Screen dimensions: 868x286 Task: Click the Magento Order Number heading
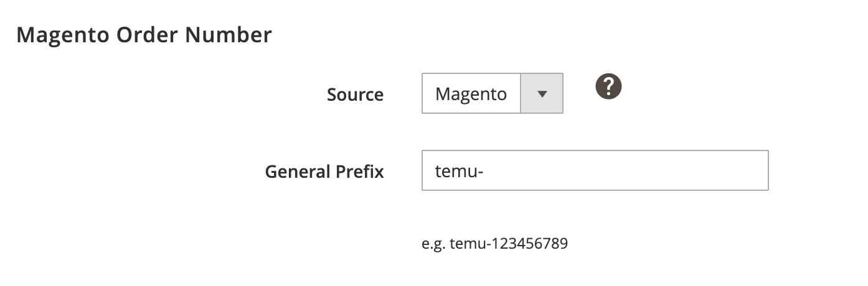pyautogui.click(x=144, y=35)
